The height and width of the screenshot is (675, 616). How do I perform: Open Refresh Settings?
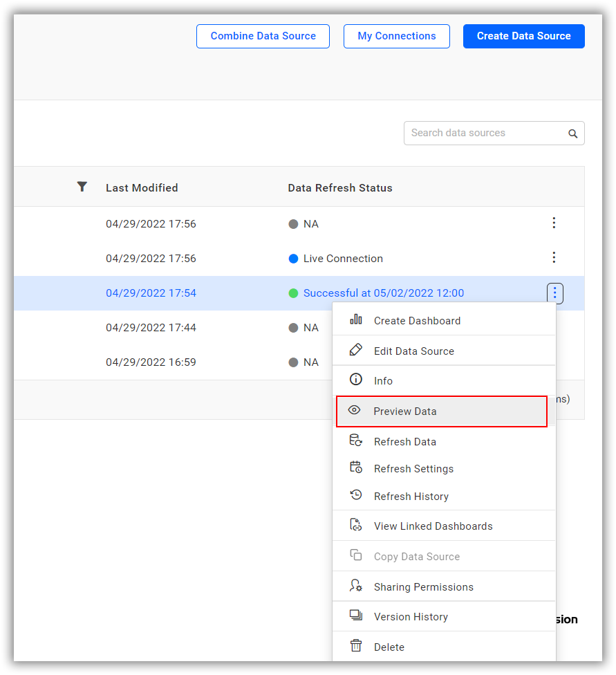[444, 468]
